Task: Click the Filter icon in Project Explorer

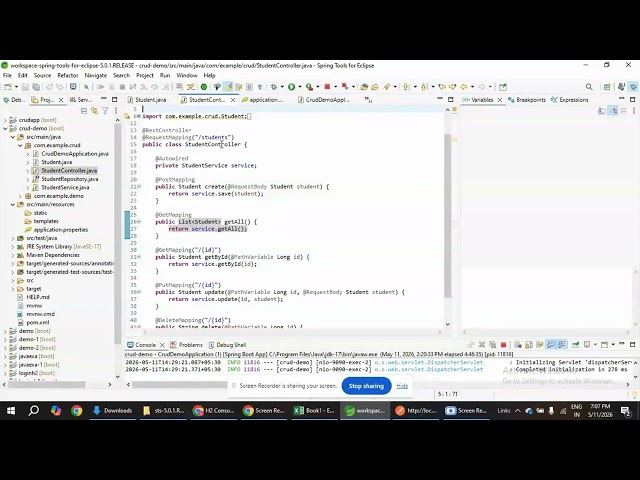Action: tap(105, 111)
